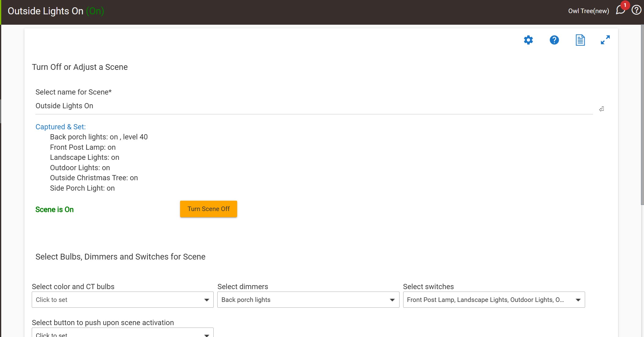The width and height of the screenshot is (644, 337).
Task: Click the top-right help circle icon
Action: click(636, 10)
